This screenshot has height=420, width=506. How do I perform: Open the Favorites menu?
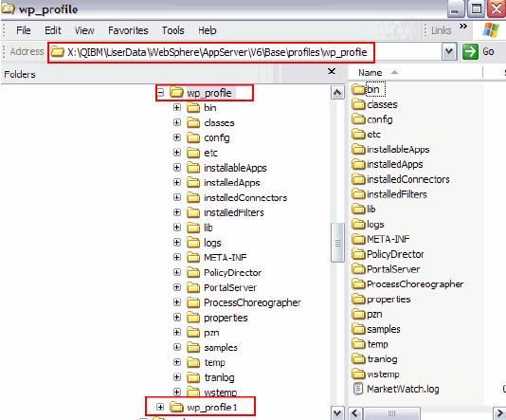point(128,30)
